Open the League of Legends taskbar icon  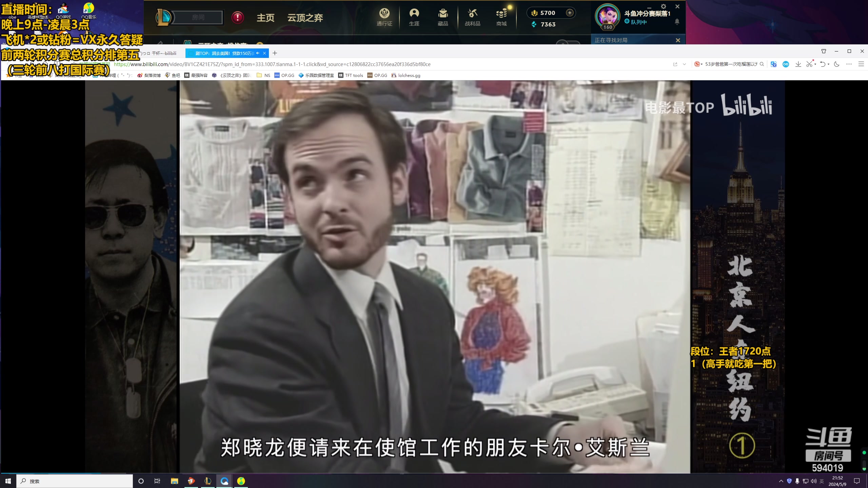point(208,481)
